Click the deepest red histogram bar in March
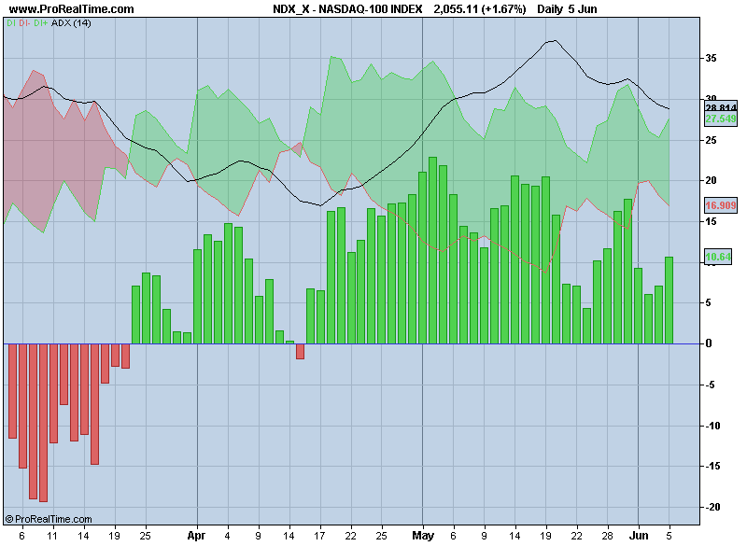 [x=43, y=423]
